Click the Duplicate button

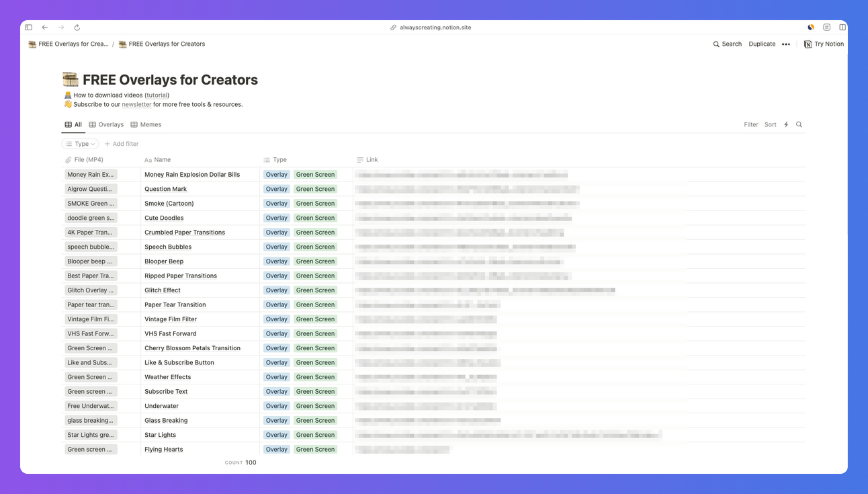click(x=762, y=44)
